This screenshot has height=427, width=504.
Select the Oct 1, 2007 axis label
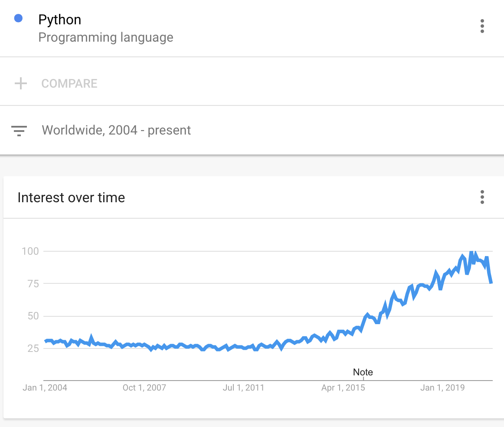coord(144,388)
